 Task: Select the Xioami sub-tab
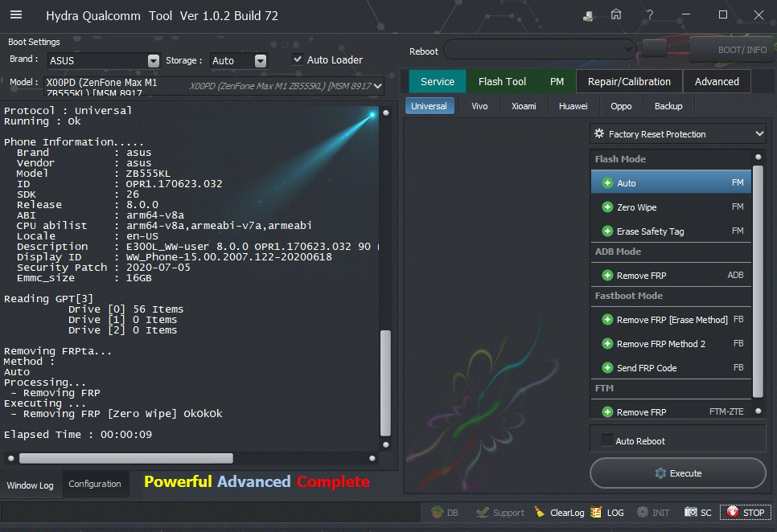pos(524,106)
